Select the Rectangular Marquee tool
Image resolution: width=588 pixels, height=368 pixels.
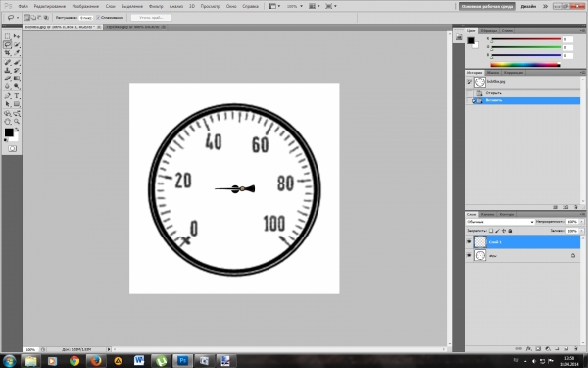[8, 36]
